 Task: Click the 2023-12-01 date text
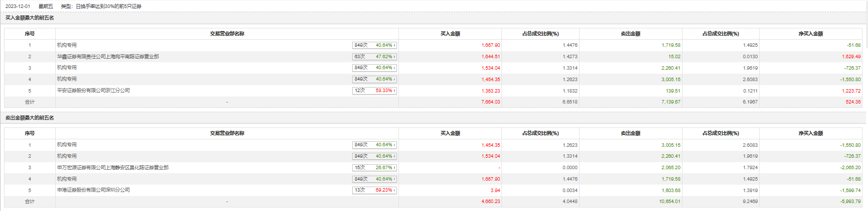point(18,6)
